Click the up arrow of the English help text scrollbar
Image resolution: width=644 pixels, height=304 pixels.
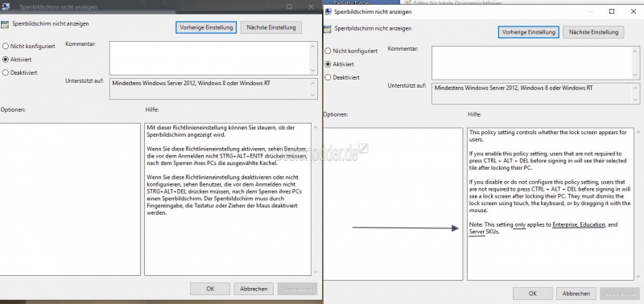coord(638,133)
